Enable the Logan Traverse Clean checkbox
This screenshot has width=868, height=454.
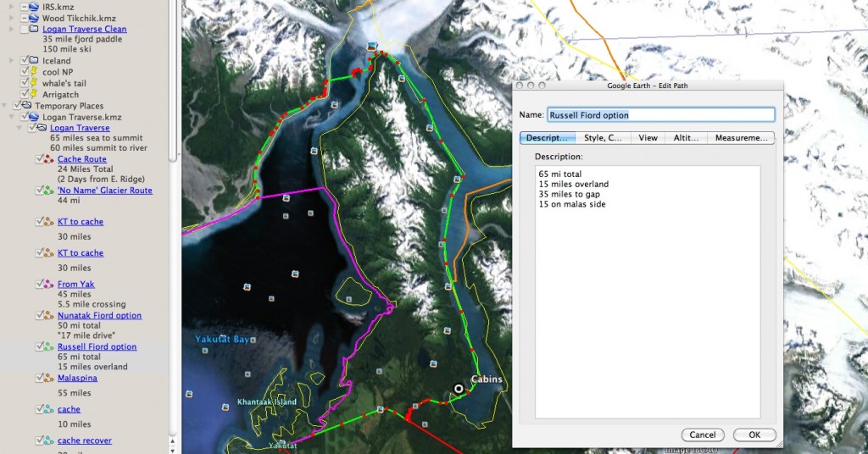(23, 29)
